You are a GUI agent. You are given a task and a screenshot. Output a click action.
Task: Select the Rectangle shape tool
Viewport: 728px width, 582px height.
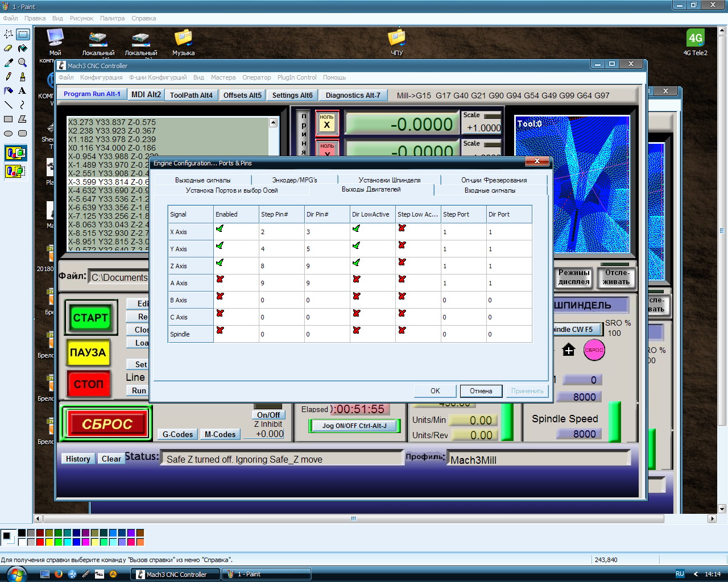coord(9,119)
